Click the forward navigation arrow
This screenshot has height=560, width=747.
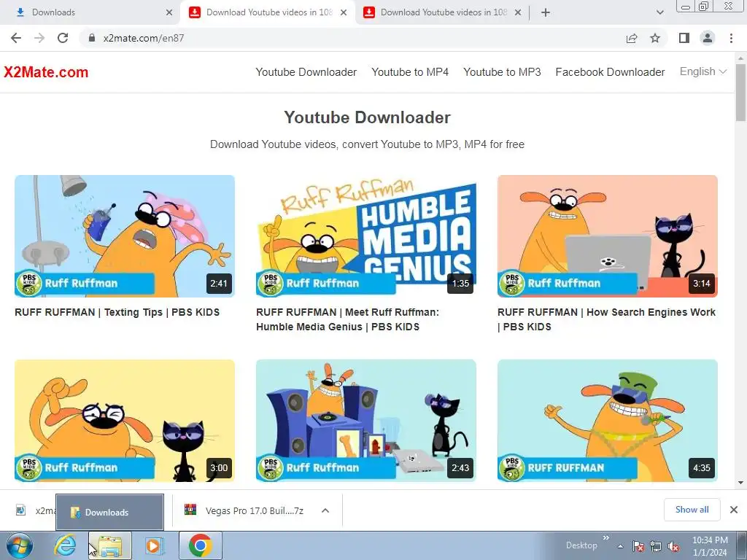point(39,38)
